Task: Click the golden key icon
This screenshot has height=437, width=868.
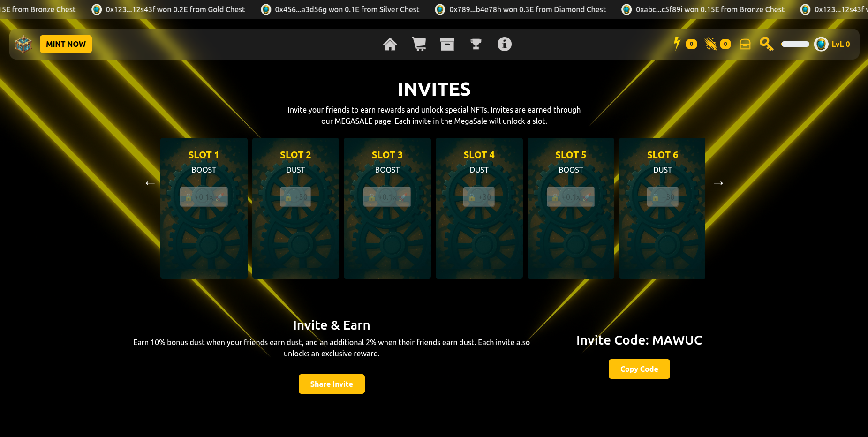Action: tap(766, 44)
